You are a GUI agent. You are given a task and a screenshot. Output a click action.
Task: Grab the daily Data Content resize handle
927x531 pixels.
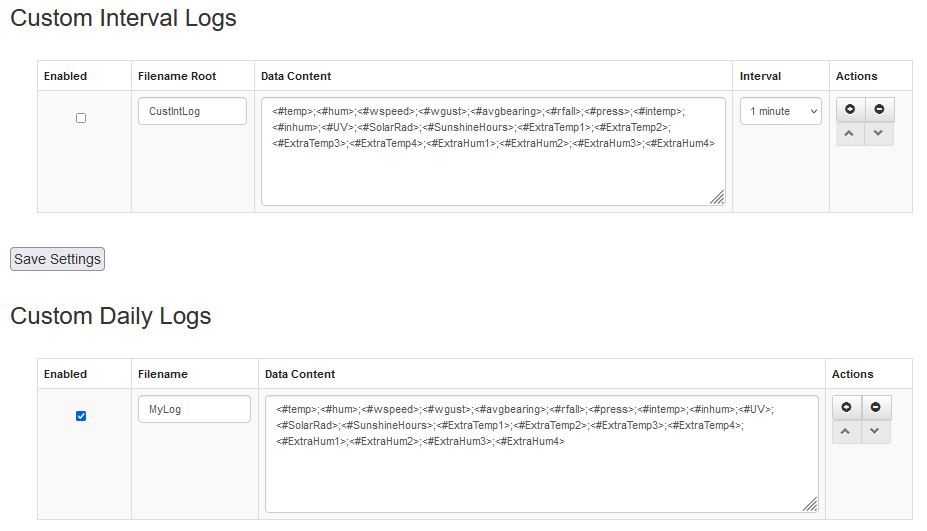[810, 504]
